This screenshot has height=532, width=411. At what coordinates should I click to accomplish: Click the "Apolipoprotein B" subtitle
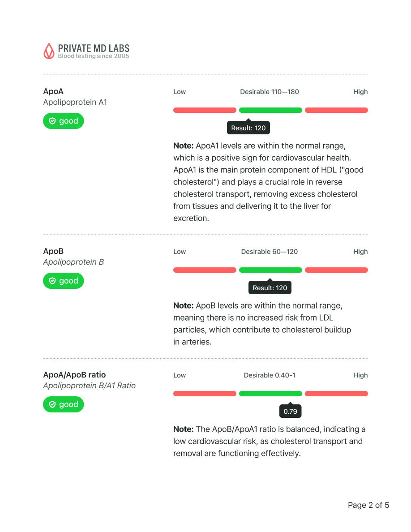(73, 262)
